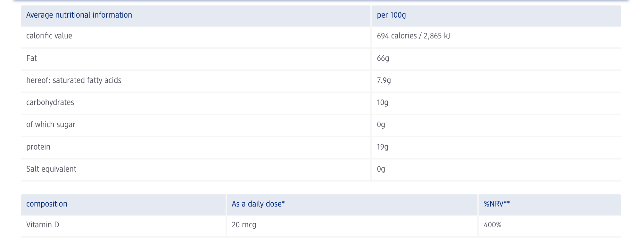
Task: Select the 'Vitamin D' row label
Action: pos(43,225)
